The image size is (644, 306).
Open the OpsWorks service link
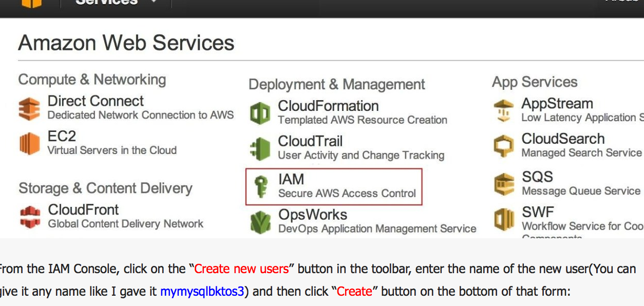click(x=313, y=215)
